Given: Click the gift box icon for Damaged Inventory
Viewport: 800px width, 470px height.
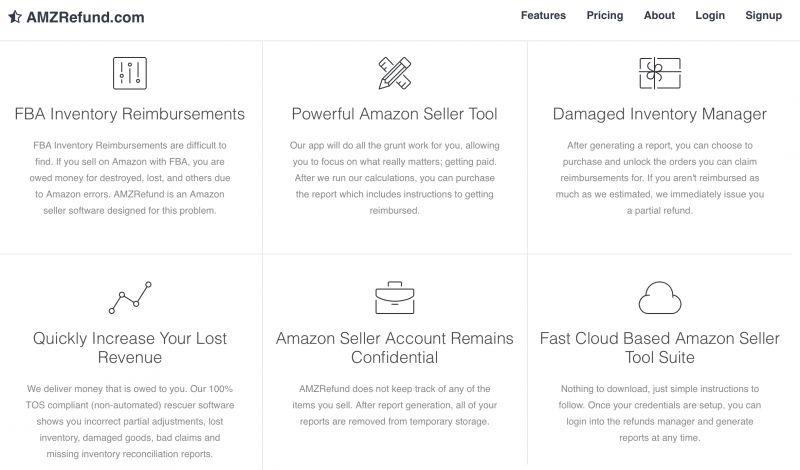Looking at the screenshot, I should (660, 73).
